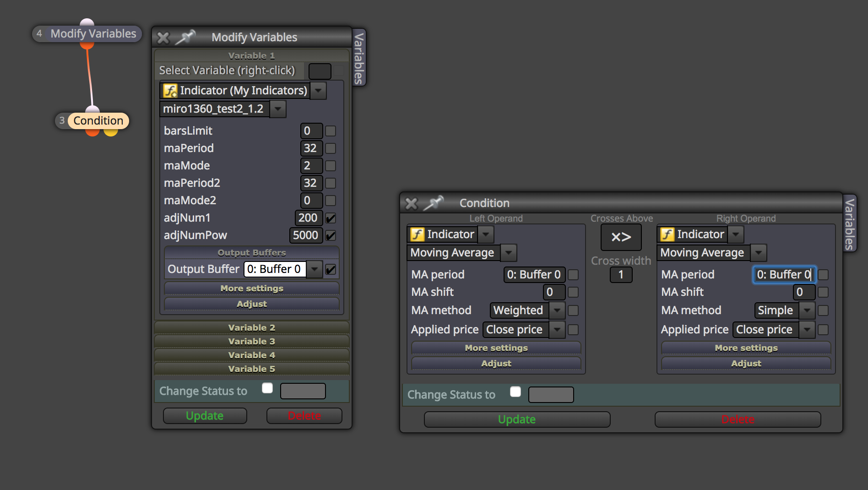Toggle the barsLimit checkbox
868x490 pixels.
pos(331,131)
